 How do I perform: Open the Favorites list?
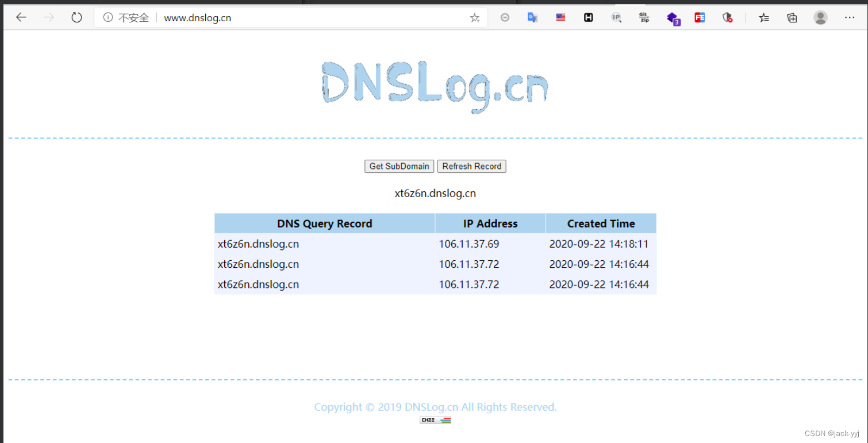click(763, 18)
